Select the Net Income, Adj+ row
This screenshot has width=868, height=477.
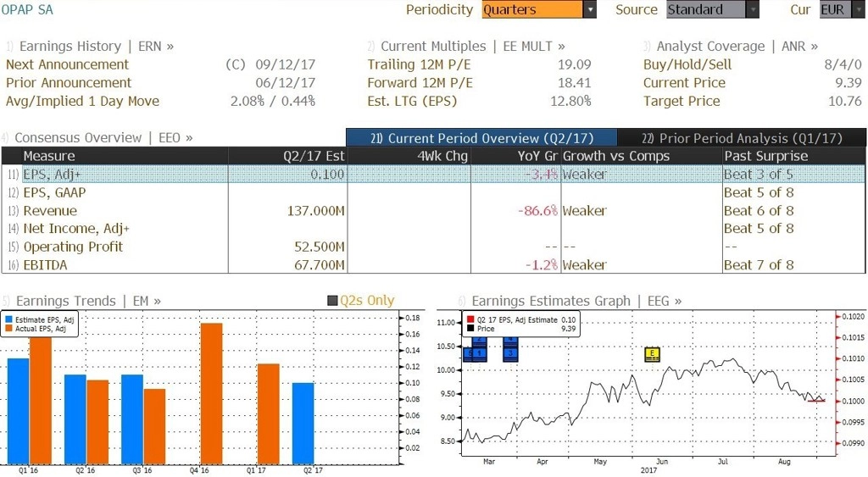pyautogui.click(x=433, y=229)
